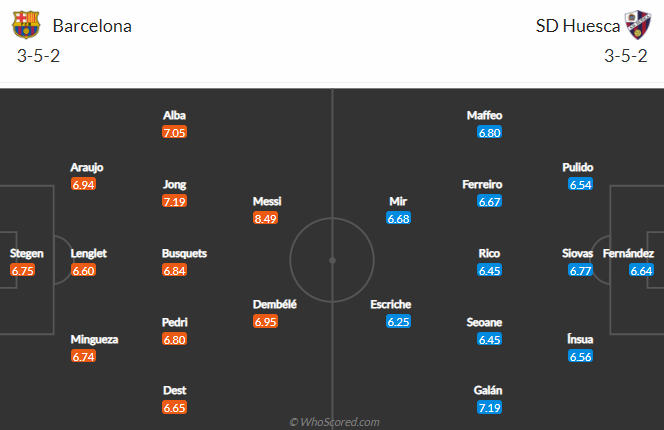Click Siovas's 6.77 rating badge
Screen dimensions: 664x430
tap(580, 270)
